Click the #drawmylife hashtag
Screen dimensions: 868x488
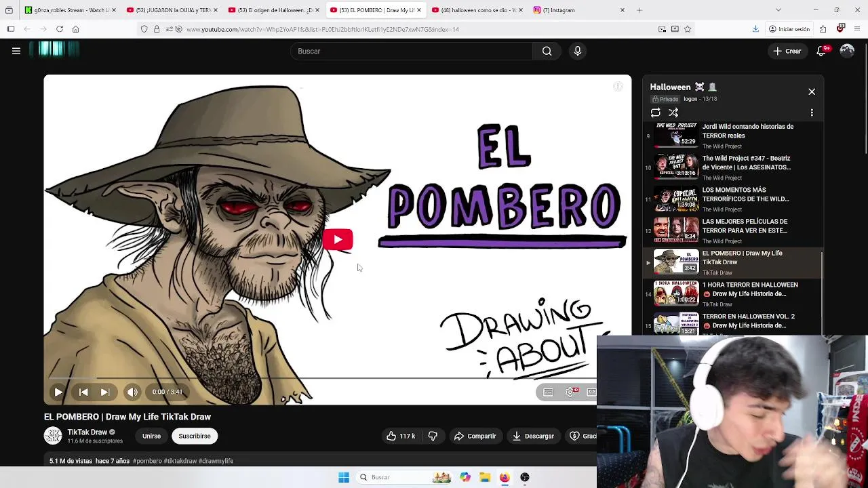(x=216, y=461)
